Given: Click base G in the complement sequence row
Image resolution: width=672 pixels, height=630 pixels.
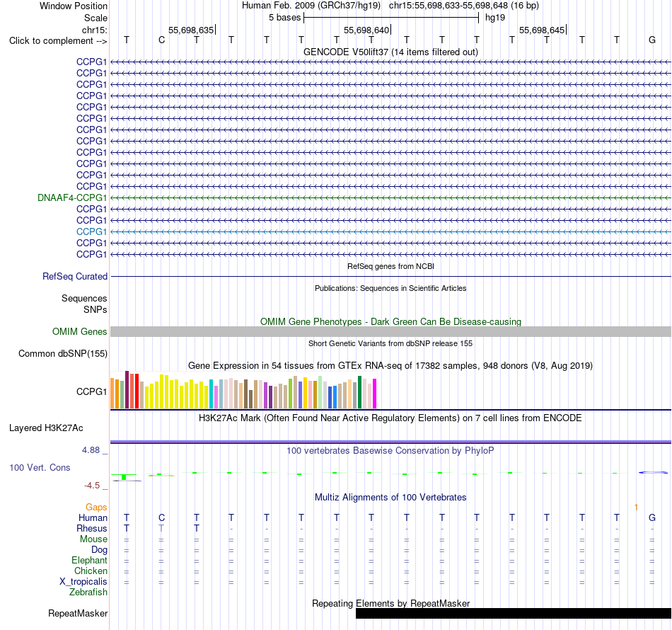Looking at the screenshot, I should coord(652,40).
